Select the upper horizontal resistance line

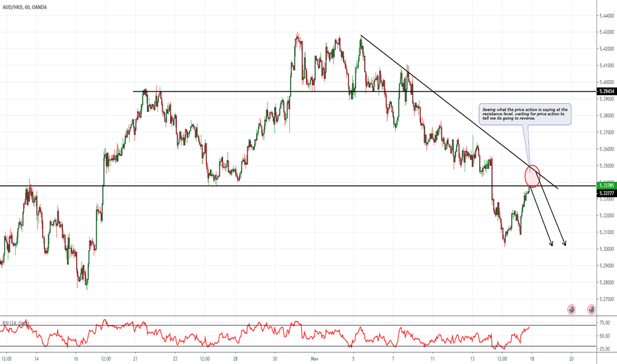pyautogui.click(x=265, y=91)
